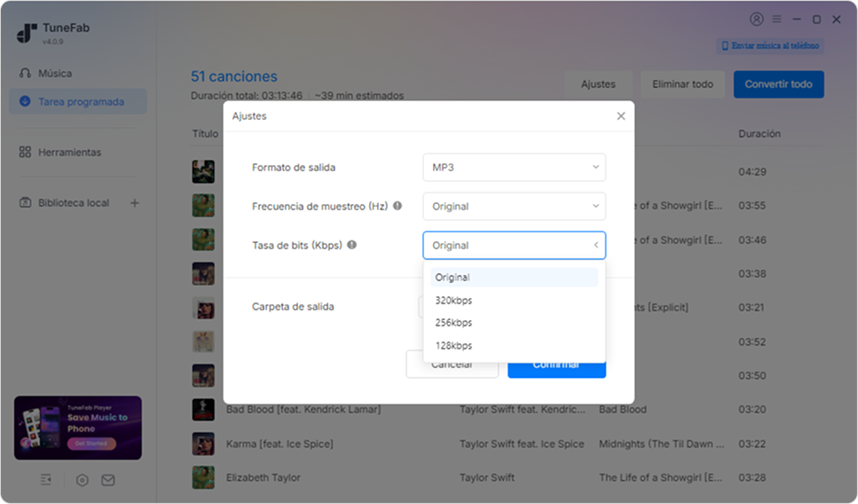Click album 'Midnights (The Til Dawn ...'
Image resolution: width=858 pixels, height=504 pixels.
662,444
